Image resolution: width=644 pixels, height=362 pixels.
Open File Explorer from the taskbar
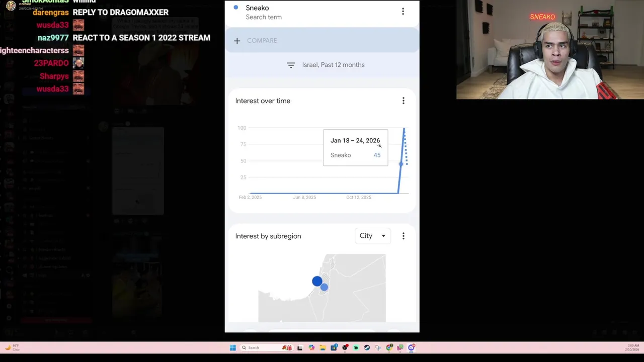tap(323, 347)
